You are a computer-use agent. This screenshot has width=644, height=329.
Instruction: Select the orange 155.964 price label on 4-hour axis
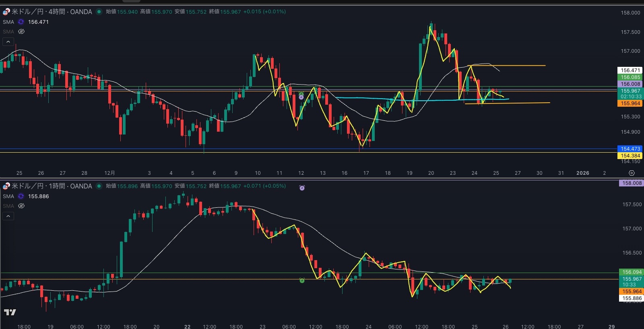click(x=630, y=103)
